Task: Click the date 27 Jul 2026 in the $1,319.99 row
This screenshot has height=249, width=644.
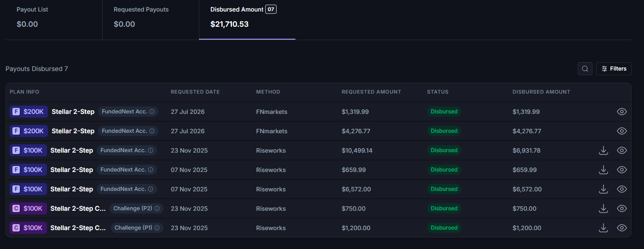Action: [188, 112]
